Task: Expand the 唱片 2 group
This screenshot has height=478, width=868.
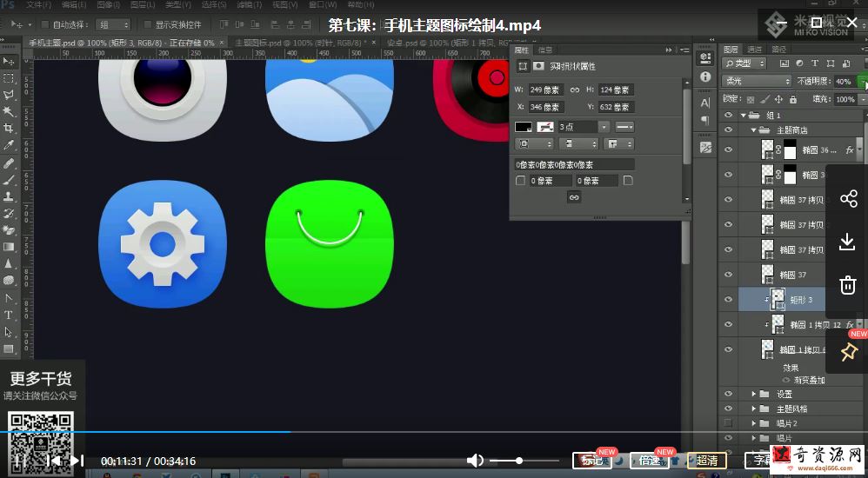Action: click(x=753, y=423)
